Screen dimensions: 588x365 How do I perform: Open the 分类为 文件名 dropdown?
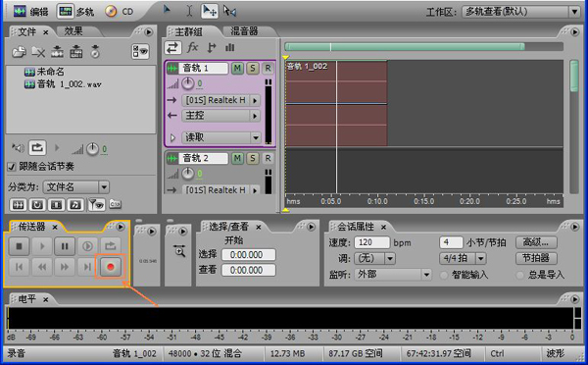coord(76,186)
